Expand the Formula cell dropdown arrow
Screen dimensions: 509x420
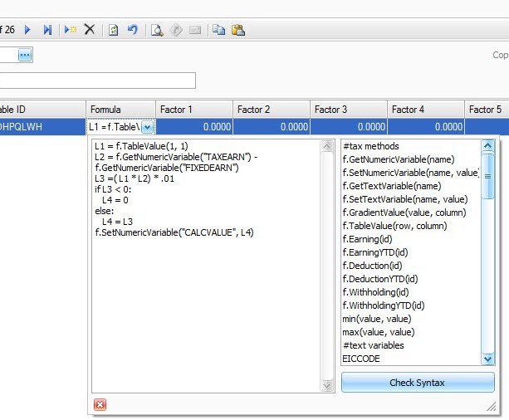click(148, 127)
